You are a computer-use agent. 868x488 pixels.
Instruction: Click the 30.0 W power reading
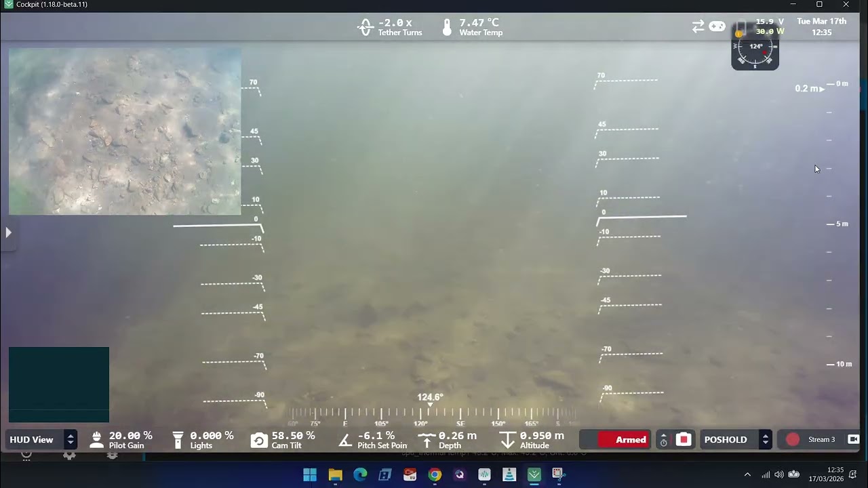[770, 31]
